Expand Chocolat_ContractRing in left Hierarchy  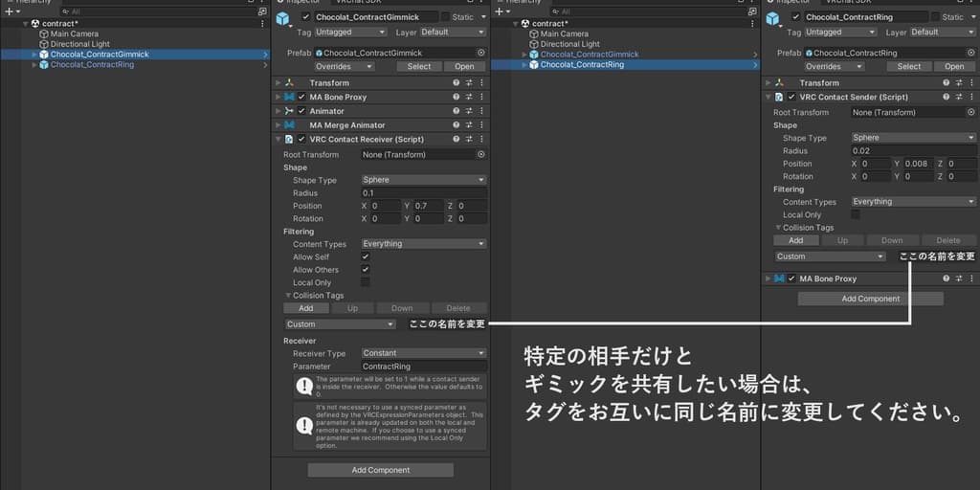(x=34, y=64)
